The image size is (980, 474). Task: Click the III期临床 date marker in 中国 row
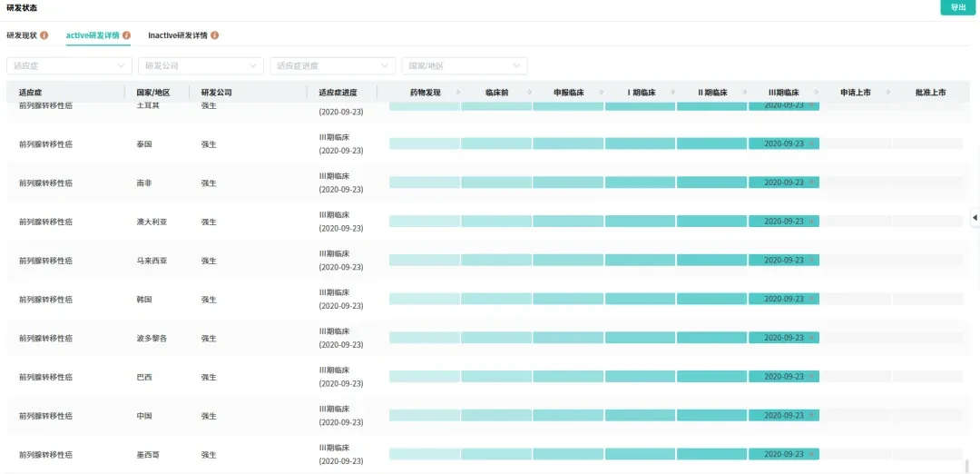pos(784,415)
